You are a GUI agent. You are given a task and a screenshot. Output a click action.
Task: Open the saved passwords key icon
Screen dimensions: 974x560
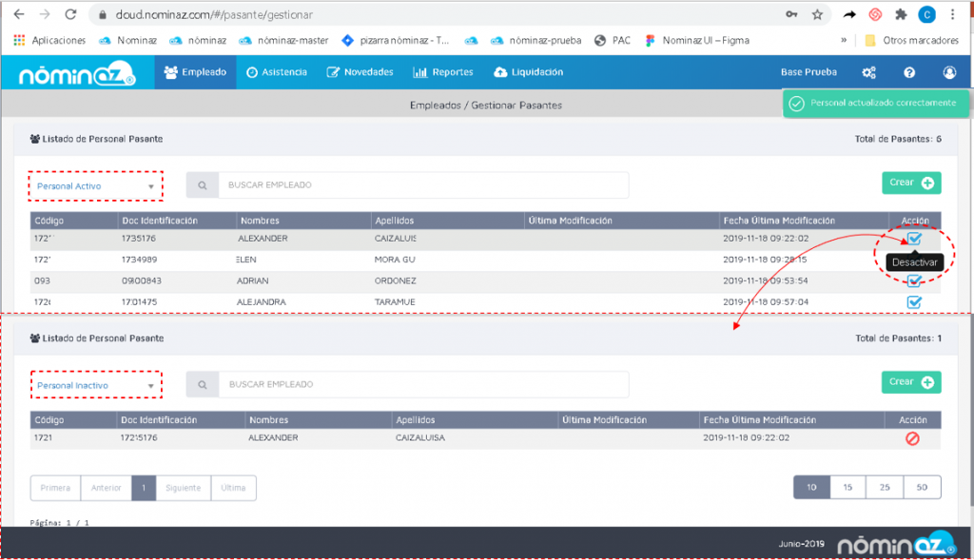[791, 14]
